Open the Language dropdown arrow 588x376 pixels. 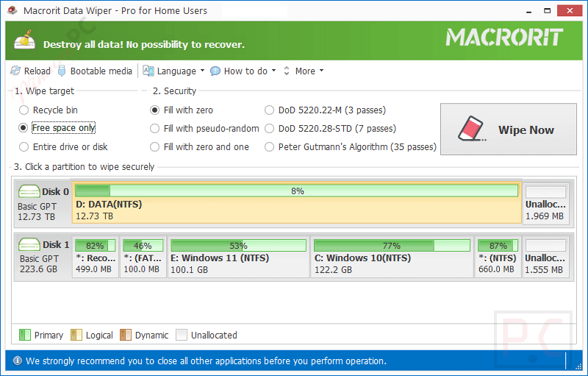(x=203, y=71)
